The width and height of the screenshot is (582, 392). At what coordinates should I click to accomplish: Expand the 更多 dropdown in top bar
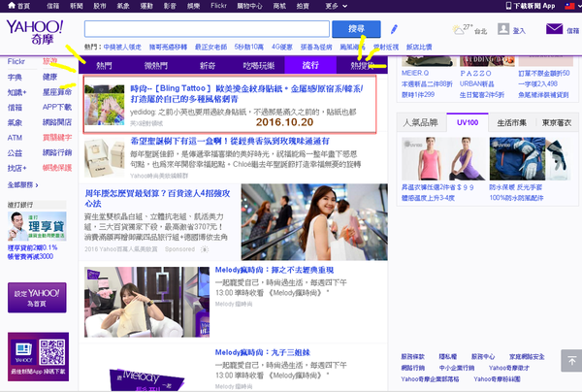click(337, 6)
